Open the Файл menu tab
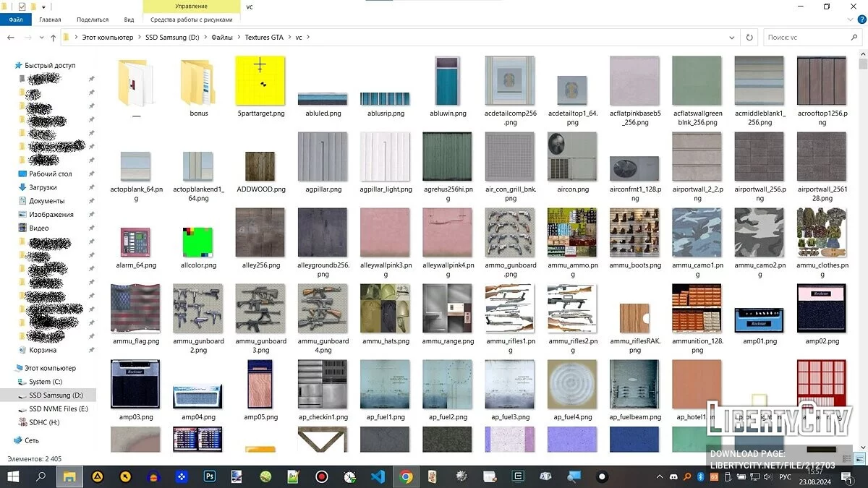 [x=16, y=20]
